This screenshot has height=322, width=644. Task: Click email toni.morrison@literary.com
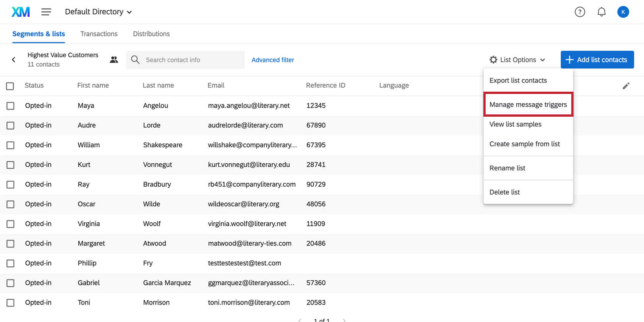tap(249, 303)
